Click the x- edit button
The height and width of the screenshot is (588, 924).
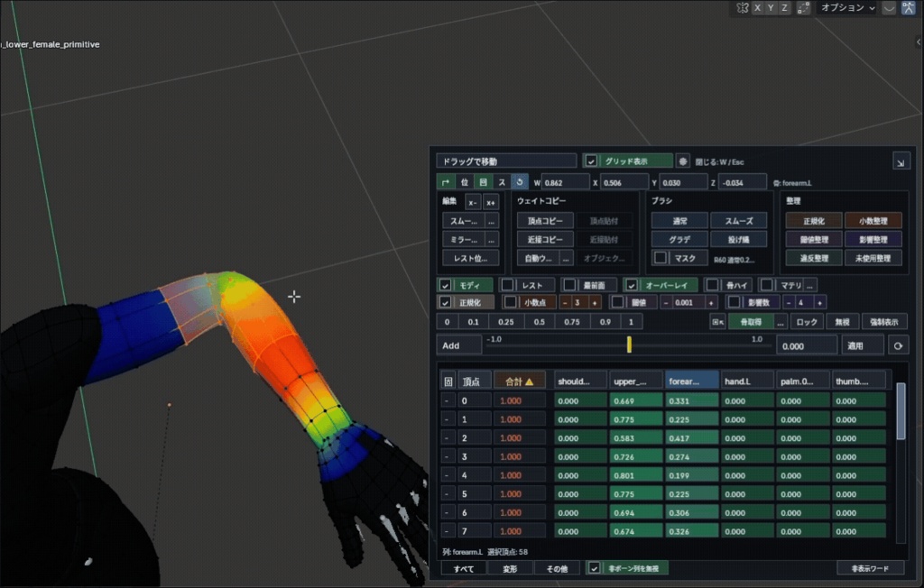pos(473,202)
